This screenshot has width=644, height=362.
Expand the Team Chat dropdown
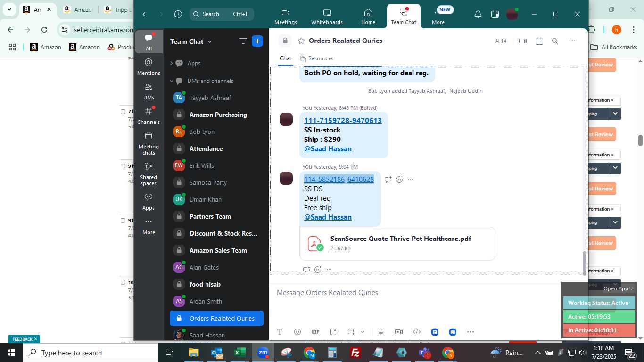(191, 41)
